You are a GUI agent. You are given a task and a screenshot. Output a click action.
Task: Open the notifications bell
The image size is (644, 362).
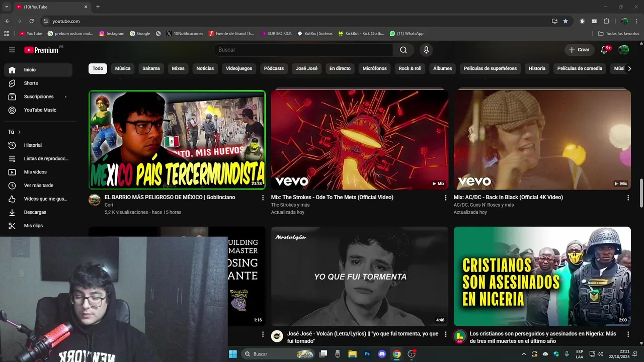tap(605, 50)
